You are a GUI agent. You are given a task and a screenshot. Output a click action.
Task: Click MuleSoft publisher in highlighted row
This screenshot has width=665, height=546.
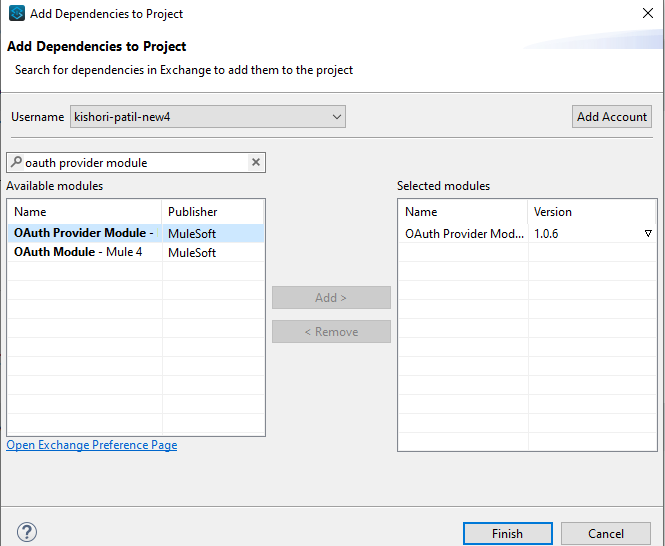click(192, 233)
